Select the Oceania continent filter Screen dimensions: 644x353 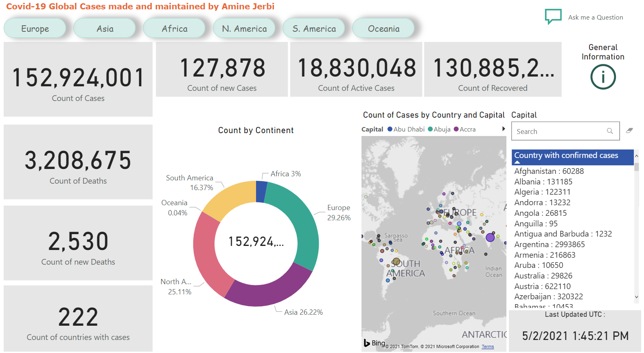point(383,29)
